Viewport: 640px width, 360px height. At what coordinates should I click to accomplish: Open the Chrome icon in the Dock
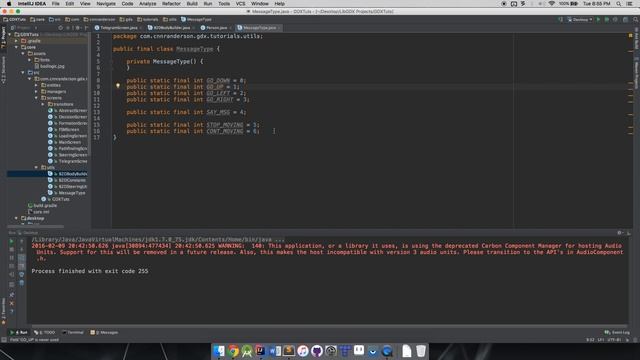[x=233, y=351]
